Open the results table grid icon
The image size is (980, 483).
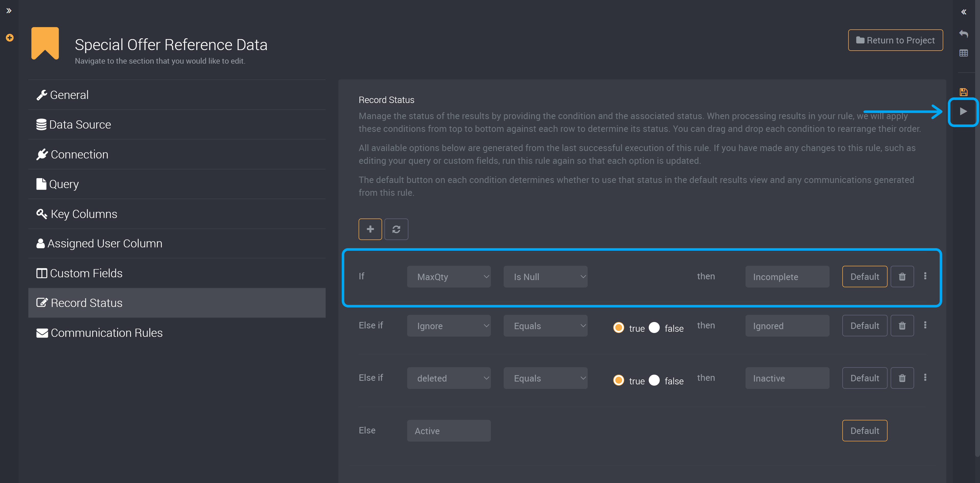point(964,53)
